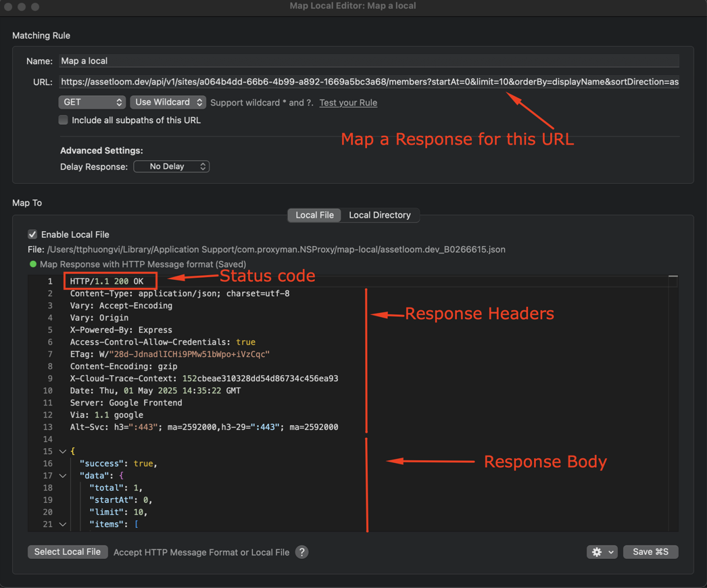
Task: Click the help question mark icon
Action: pos(301,552)
